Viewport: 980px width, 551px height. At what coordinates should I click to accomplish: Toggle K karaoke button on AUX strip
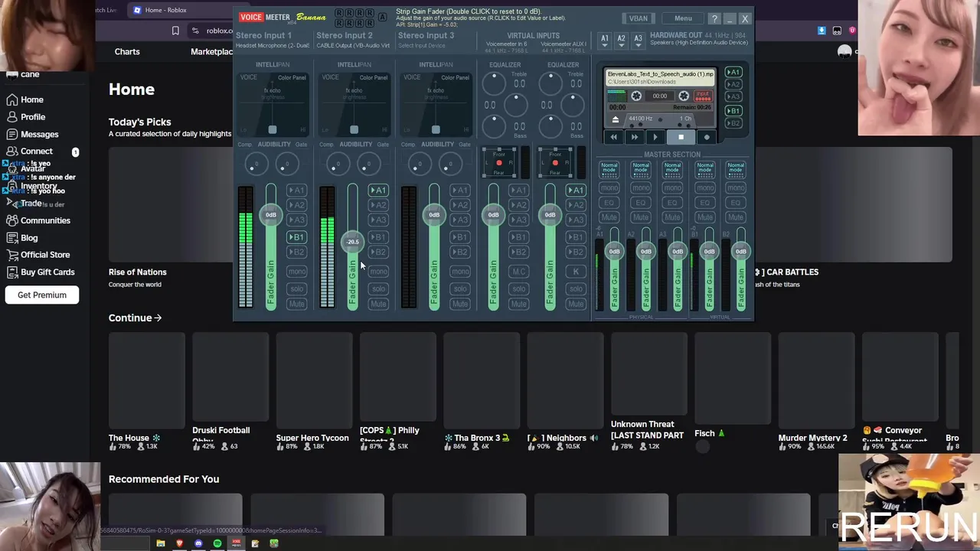pyautogui.click(x=576, y=271)
